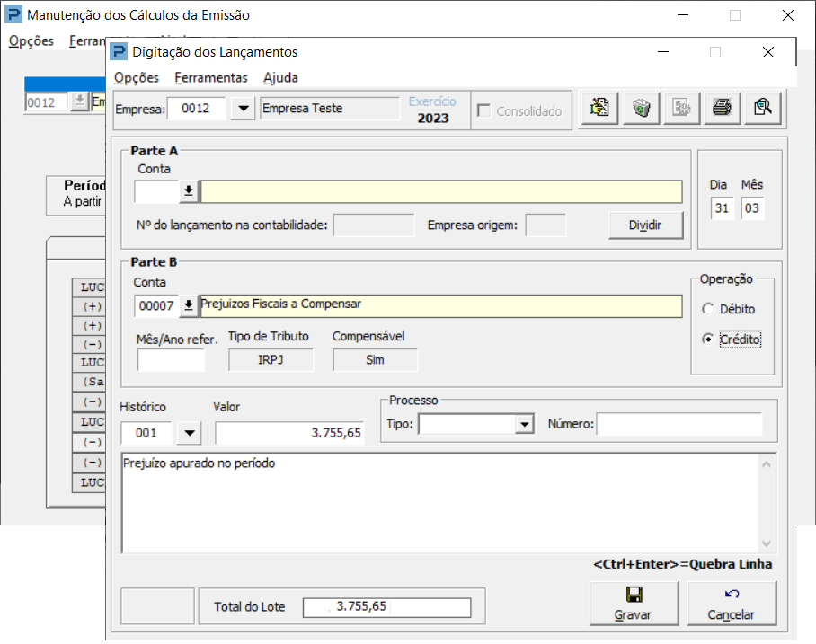Click the lookup arrow beside 0012 in the Manutenção window

click(80, 101)
